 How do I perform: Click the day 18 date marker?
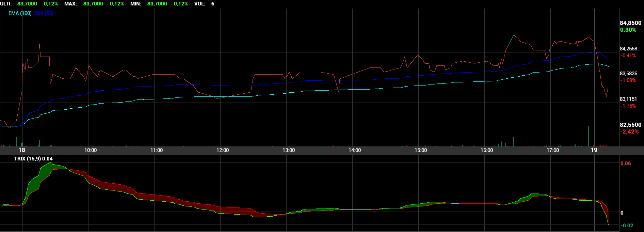22,150
